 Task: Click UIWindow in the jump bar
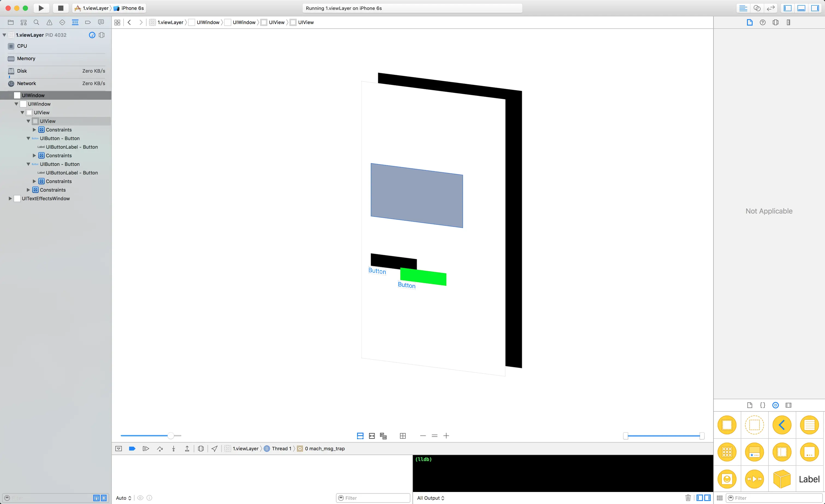coord(208,22)
